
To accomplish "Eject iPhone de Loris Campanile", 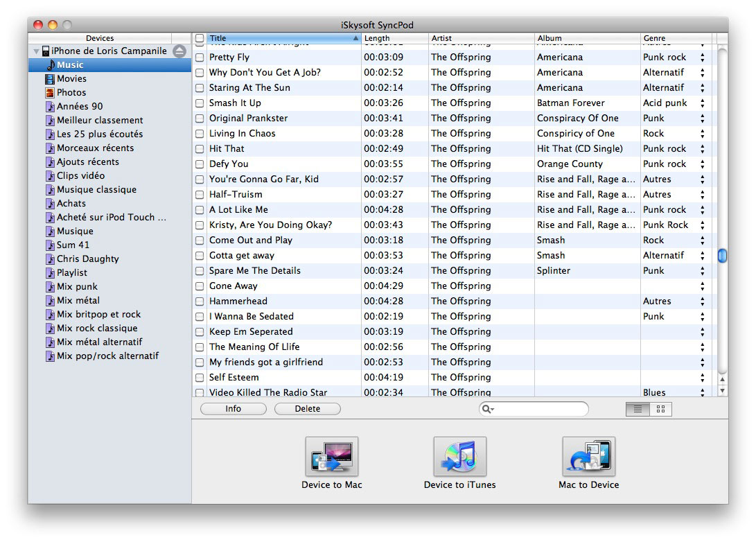I will (179, 51).
